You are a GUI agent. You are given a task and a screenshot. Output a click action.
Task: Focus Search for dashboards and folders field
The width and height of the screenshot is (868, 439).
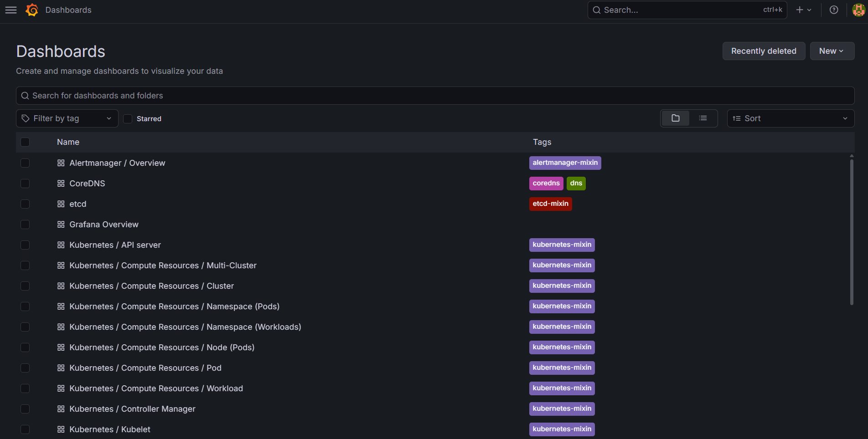click(435, 96)
